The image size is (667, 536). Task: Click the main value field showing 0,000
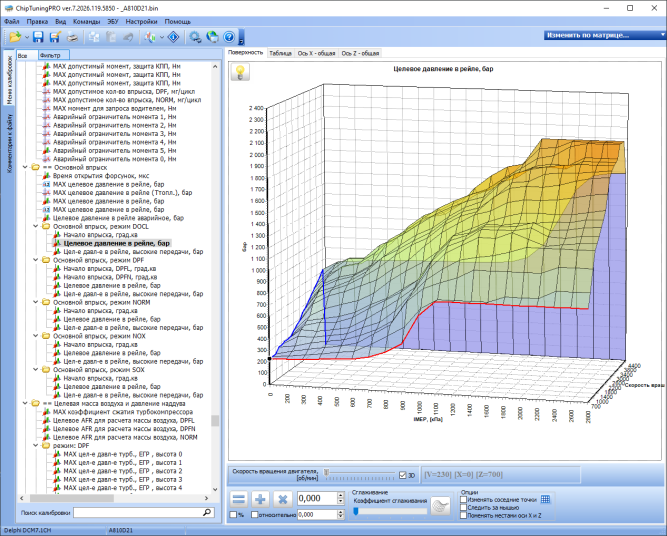317,498
